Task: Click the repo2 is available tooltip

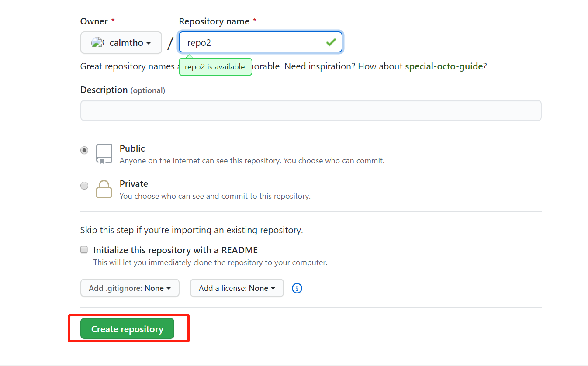Action: [215, 67]
